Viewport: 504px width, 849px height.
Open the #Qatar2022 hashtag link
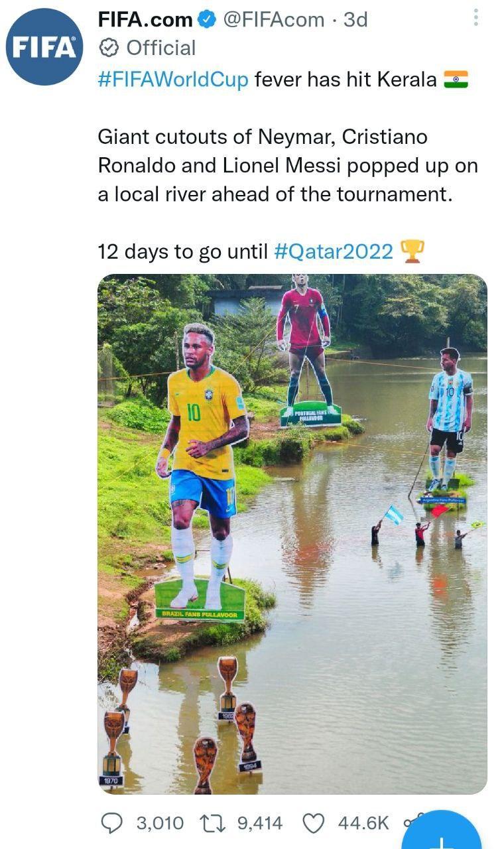point(333,251)
